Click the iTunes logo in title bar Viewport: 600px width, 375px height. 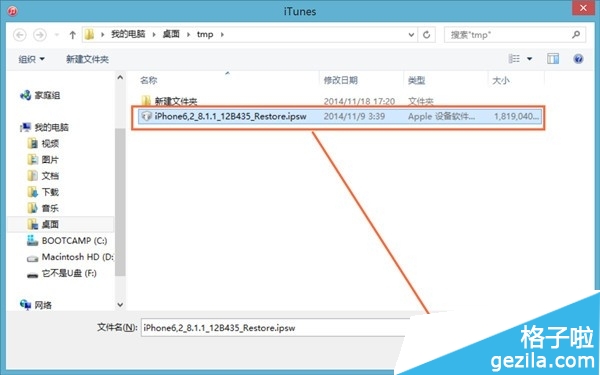click(13, 10)
